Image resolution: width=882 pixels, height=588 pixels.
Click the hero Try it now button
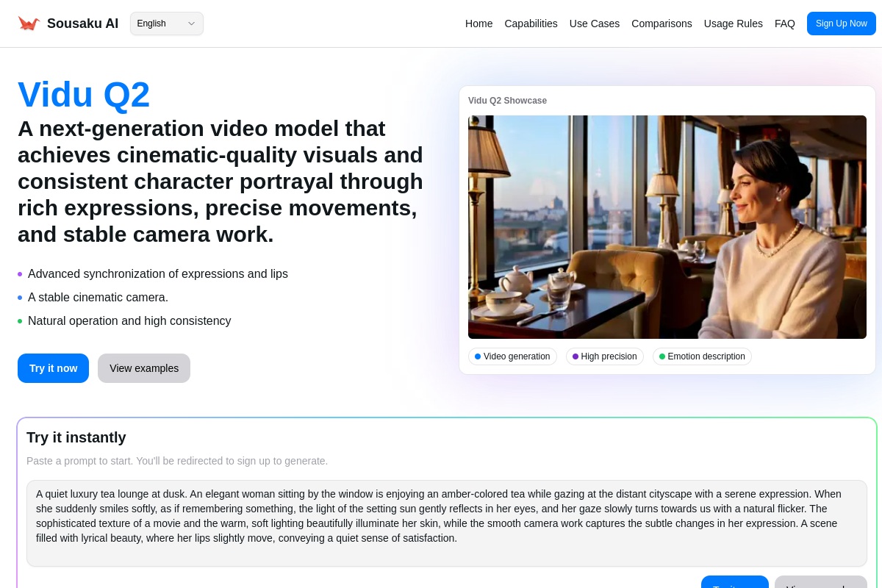coord(53,368)
